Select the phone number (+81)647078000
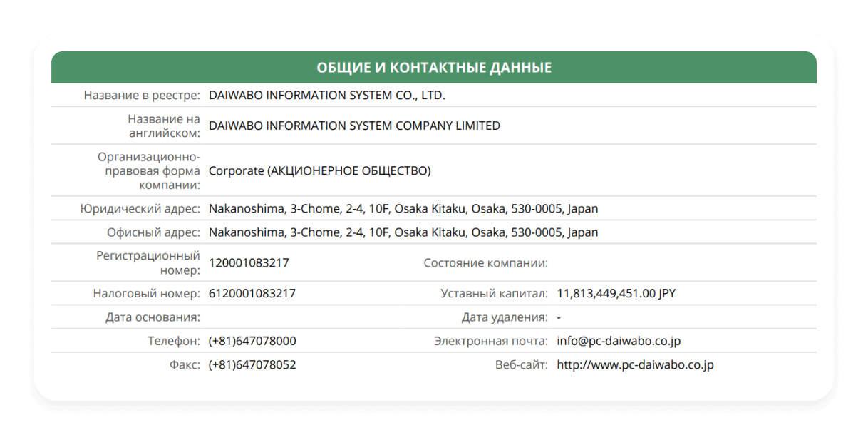Screen dimensions: 868x435 252,342
